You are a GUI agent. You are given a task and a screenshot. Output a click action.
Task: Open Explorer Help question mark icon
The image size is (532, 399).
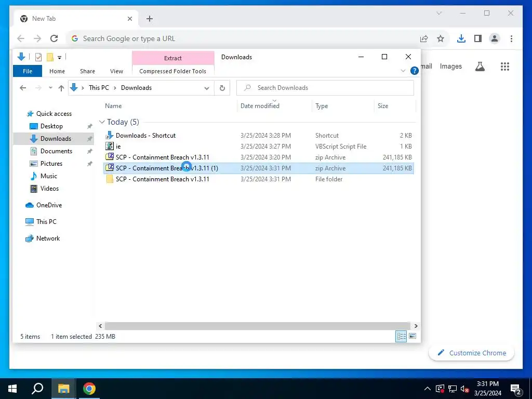point(414,71)
